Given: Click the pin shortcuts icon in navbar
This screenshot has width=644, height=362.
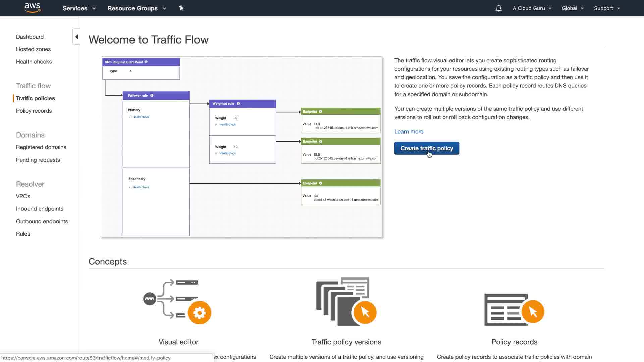Looking at the screenshot, I should (181, 8).
